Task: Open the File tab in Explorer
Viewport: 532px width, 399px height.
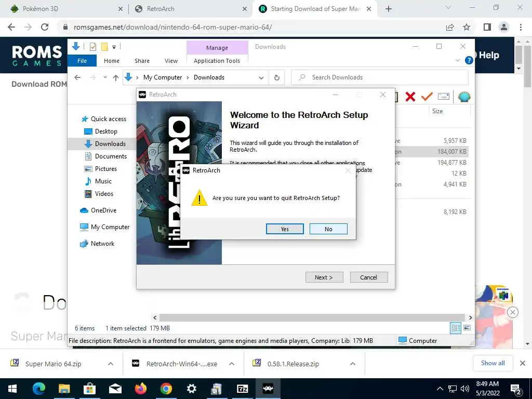Action: tap(82, 61)
